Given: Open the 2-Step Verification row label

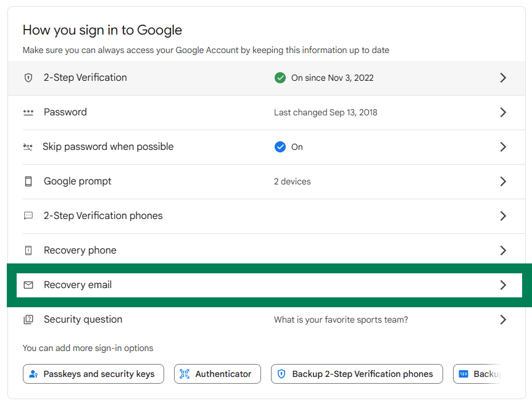Looking at the screenshot, I should coord(85,78).
